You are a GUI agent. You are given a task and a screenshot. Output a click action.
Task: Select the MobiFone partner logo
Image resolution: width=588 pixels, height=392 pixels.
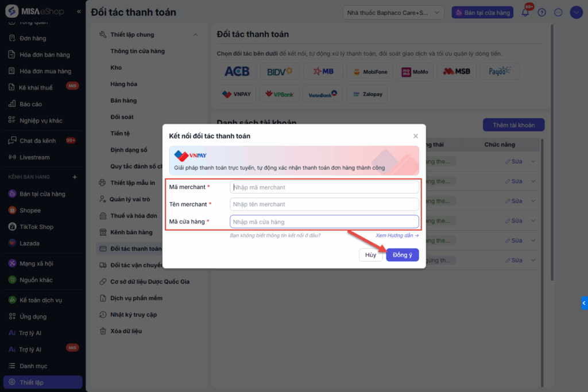point(370,72)
